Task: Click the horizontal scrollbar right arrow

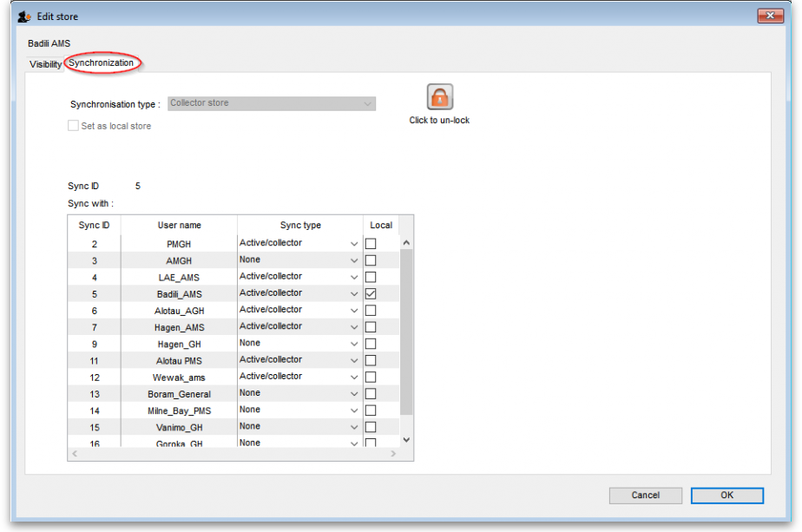Action: pos(392,454)
